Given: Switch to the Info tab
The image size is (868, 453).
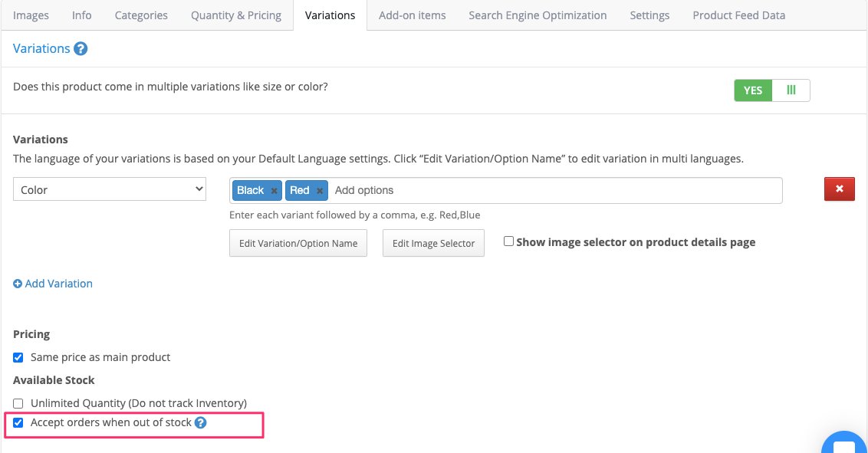Looking at the screenshot, I should (81, 15).
